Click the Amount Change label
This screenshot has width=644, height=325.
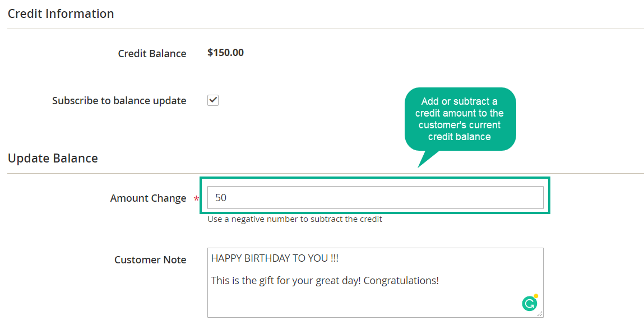click(x=149, y=198)
